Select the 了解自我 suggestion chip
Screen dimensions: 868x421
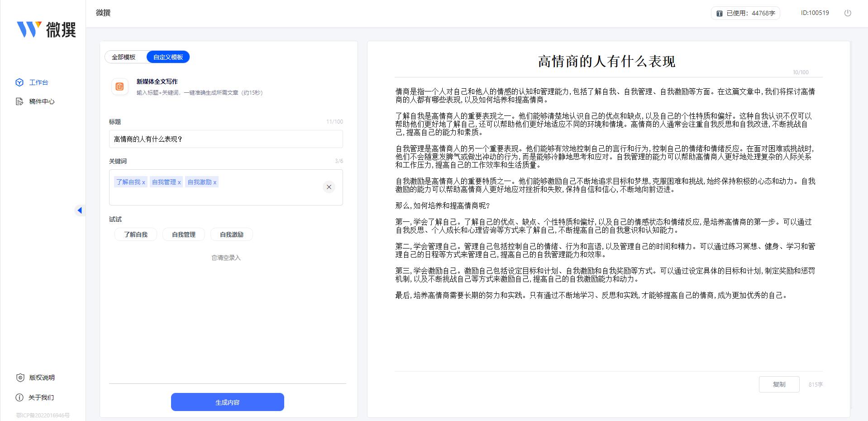point(135,234)
